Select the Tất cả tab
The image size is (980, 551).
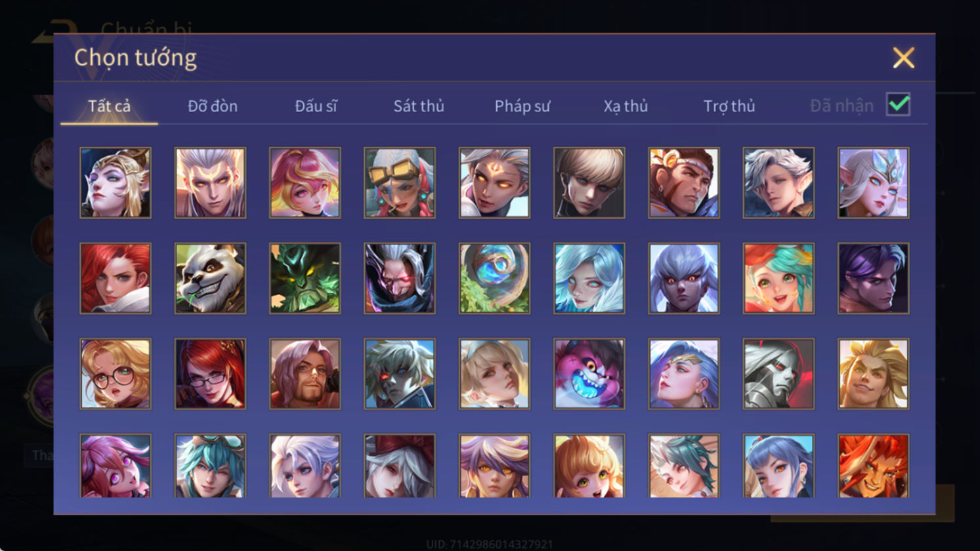pos(109,106)
